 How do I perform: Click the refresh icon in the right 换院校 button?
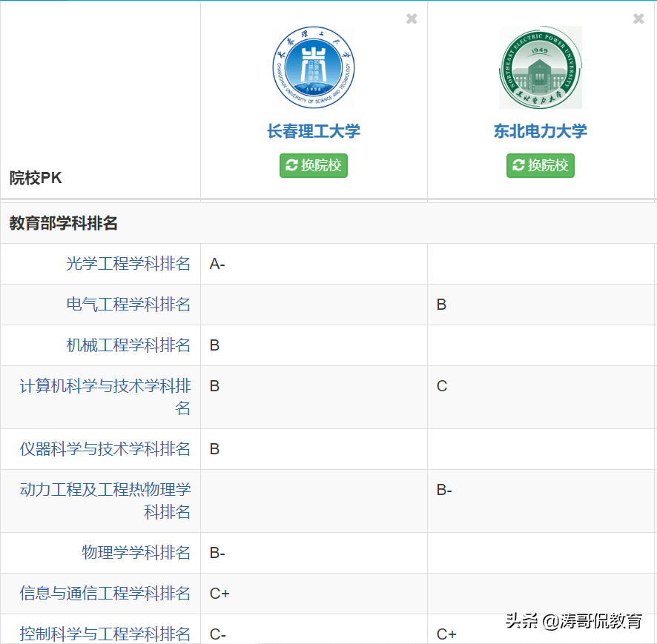(518, 165)
